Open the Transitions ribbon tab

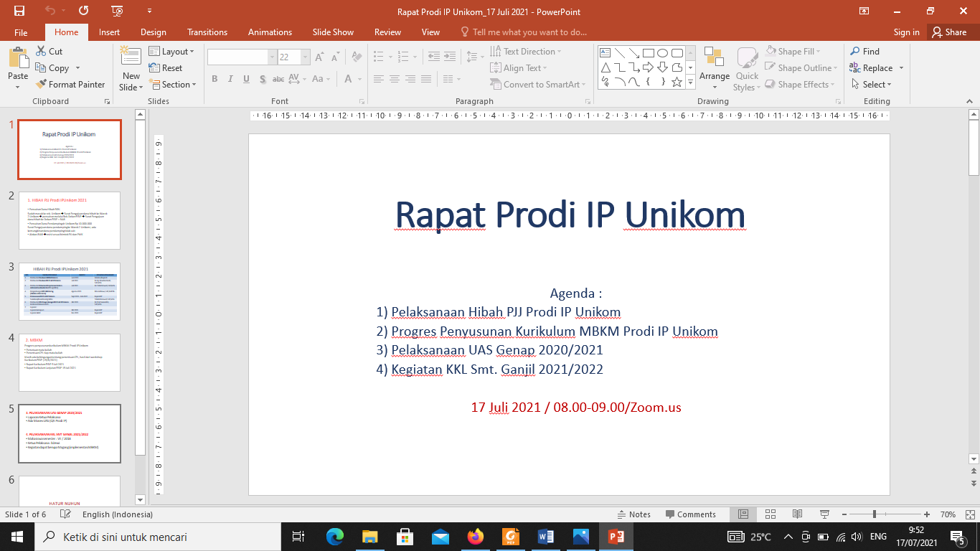(x=207, y=32)
